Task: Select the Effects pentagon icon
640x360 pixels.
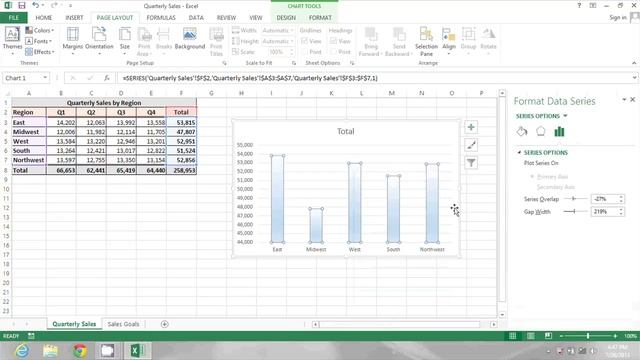Action: pyautogui.click(x=540, y=131)
